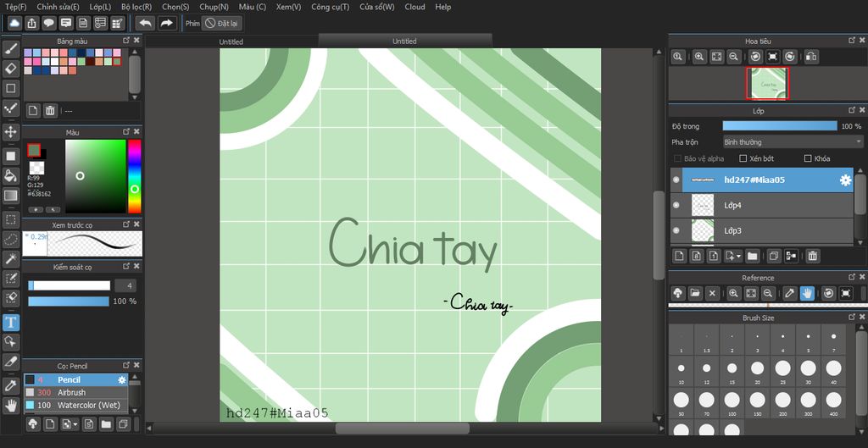Screen dimensions: 868x448
Task: Enable the Xén bớt checkbox
Action: tap(743, 158)
